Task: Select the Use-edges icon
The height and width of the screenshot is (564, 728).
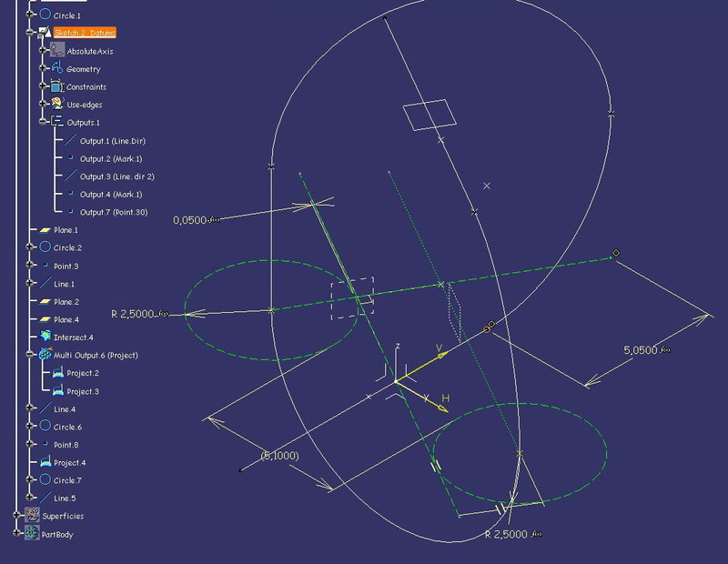Action: point(57,105)
